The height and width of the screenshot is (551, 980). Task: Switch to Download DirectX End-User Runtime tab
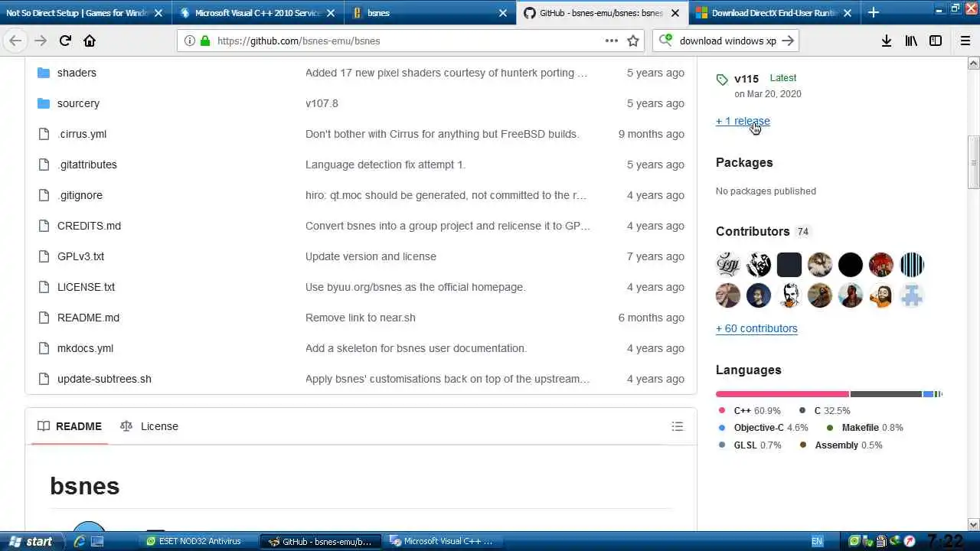coord(773,12)
